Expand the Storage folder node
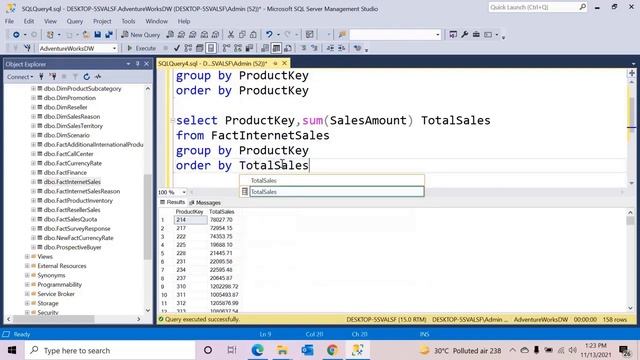The height and width of the screenshot is (360, 640). click(27, 303)
